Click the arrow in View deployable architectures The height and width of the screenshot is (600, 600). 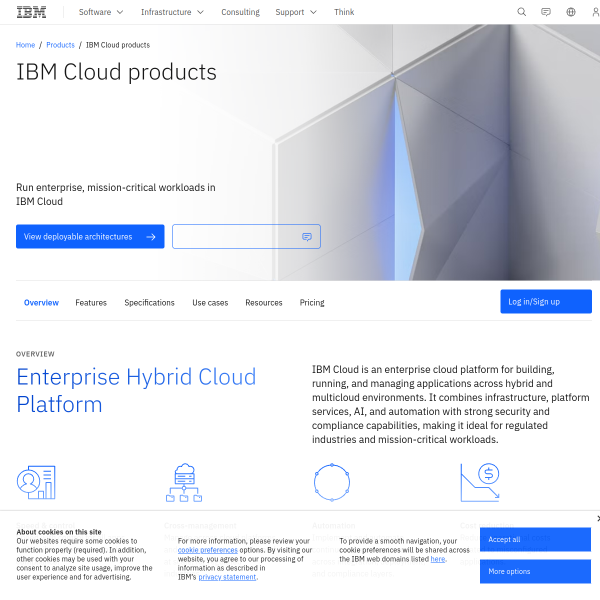151,237
